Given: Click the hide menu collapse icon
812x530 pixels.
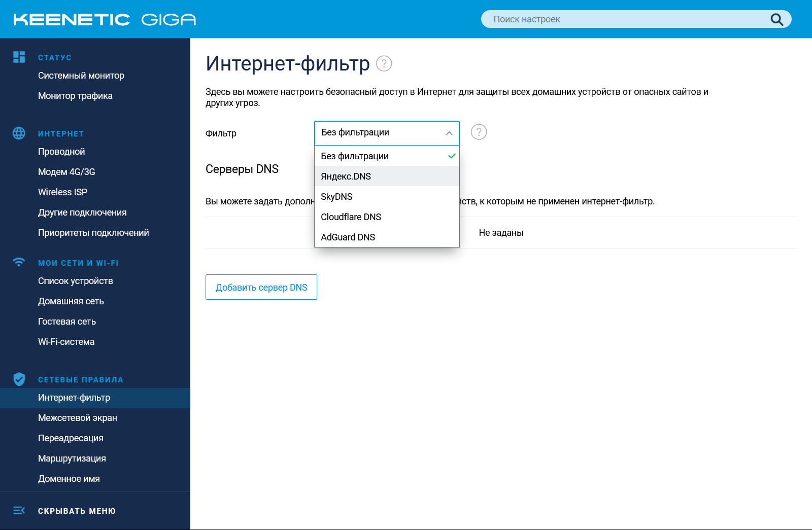Looking at the screenshot, I should click(x=19, y=510).
